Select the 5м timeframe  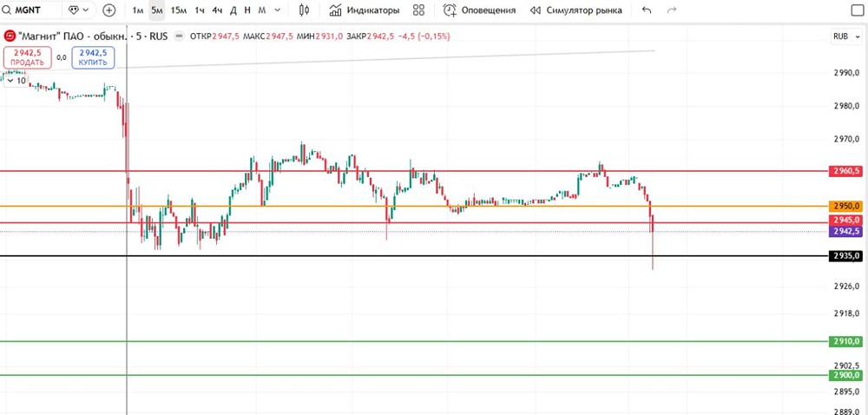point(157,10)
